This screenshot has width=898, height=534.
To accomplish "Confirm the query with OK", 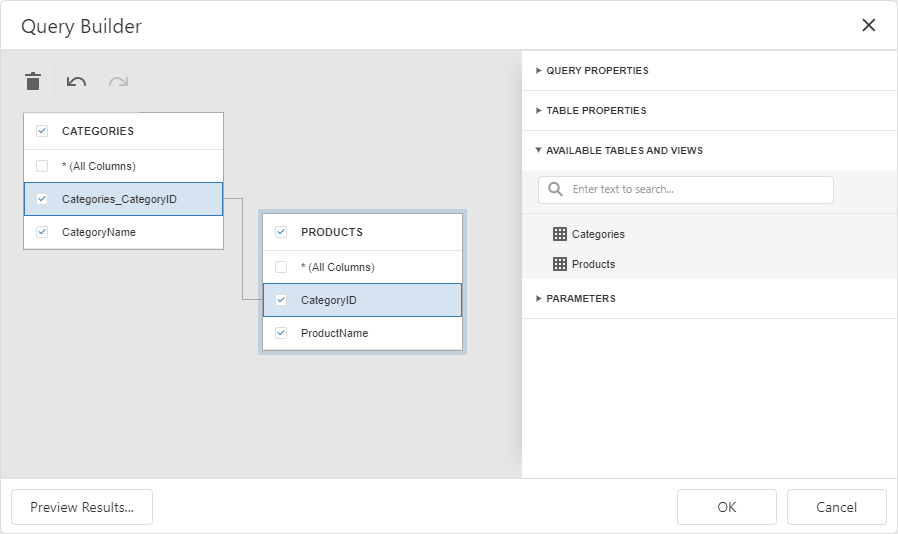I will (727, 507).
